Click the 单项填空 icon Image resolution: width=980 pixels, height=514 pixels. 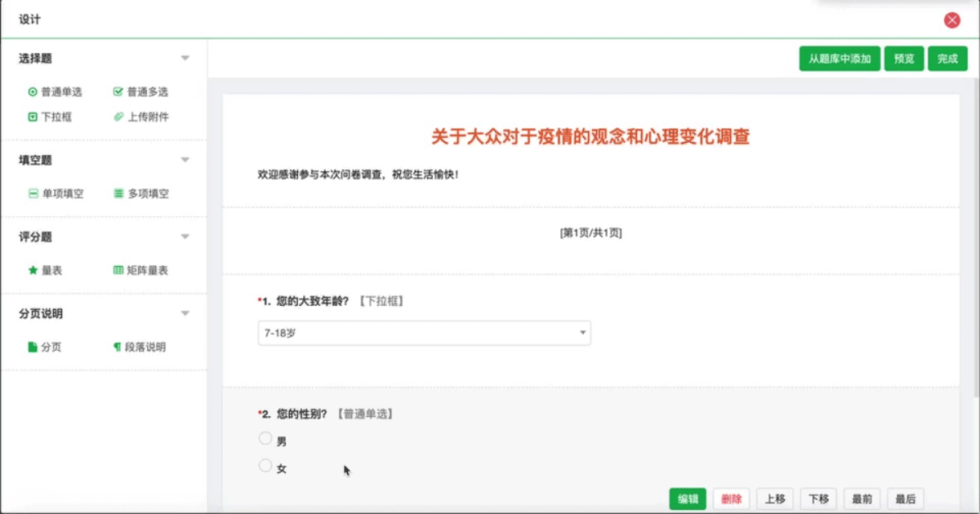coord(33,194)
